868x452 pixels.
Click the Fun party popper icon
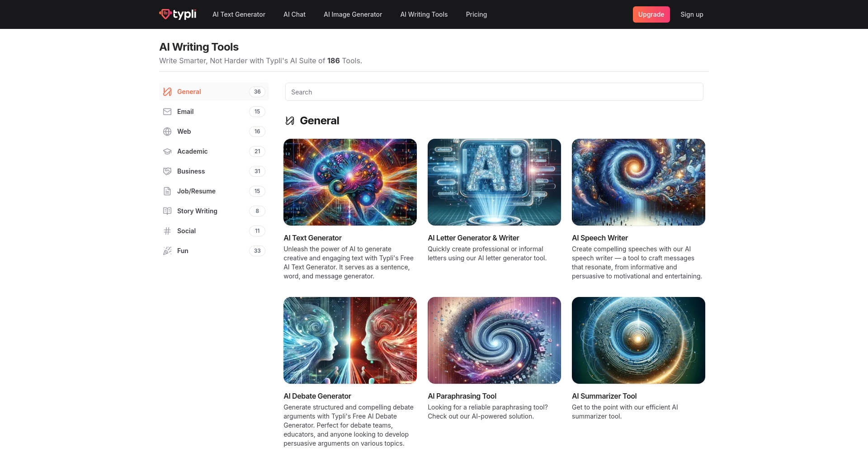(x=167, y=251)
